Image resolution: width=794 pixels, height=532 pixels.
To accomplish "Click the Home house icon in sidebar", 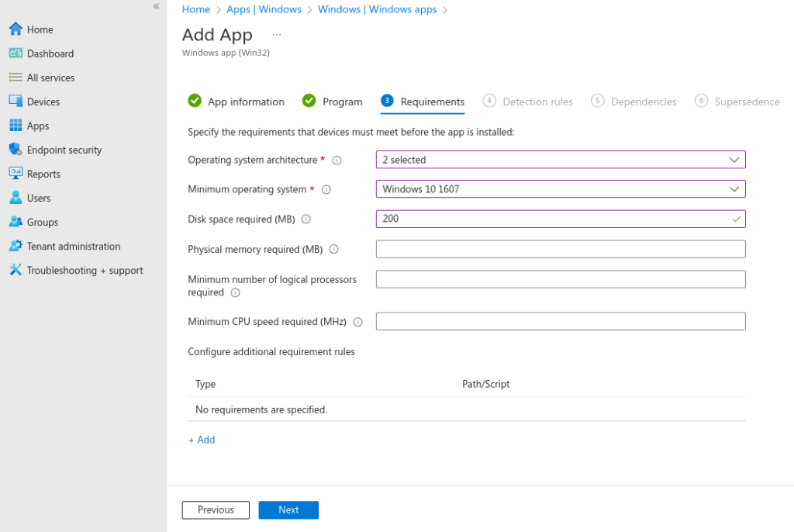I will tap(16, 29).
